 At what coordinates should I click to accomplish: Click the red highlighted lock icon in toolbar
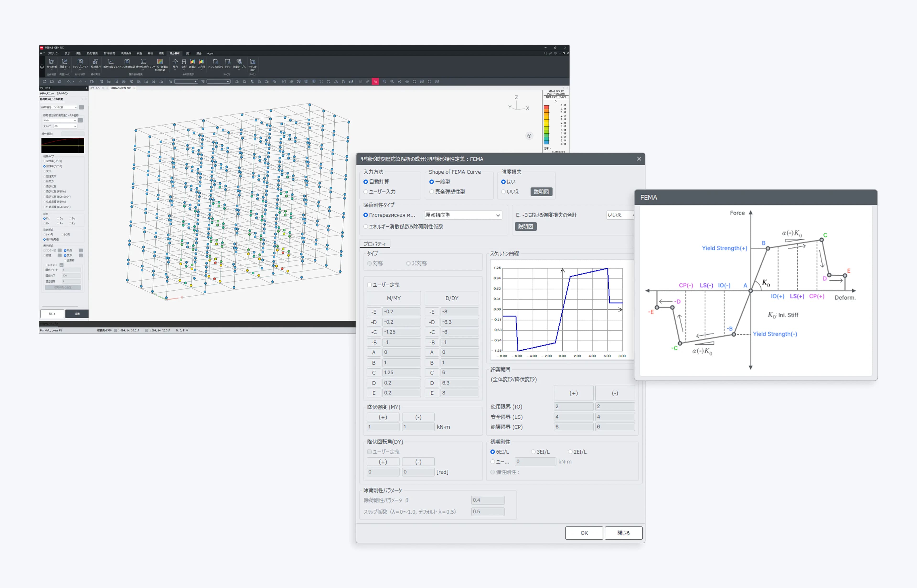(x=375, y=81)
